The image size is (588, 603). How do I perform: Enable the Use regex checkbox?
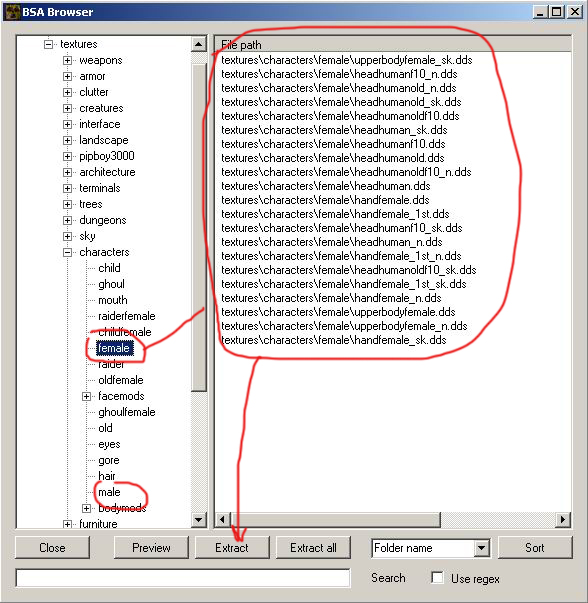click(437, 578)
